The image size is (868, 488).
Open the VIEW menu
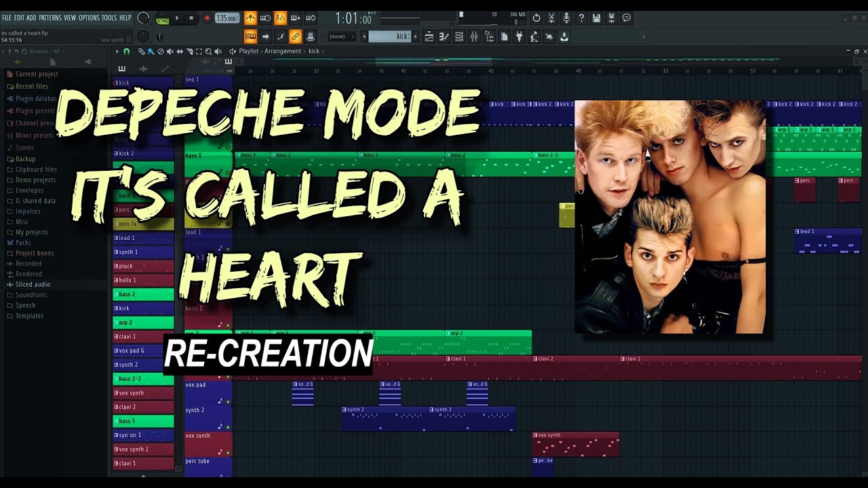(x=70, y=18)
